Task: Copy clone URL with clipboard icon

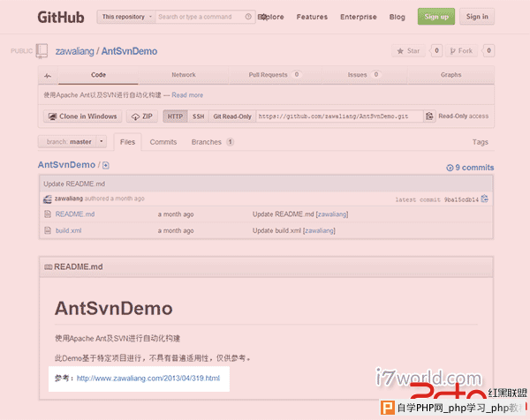Action: 429,116
